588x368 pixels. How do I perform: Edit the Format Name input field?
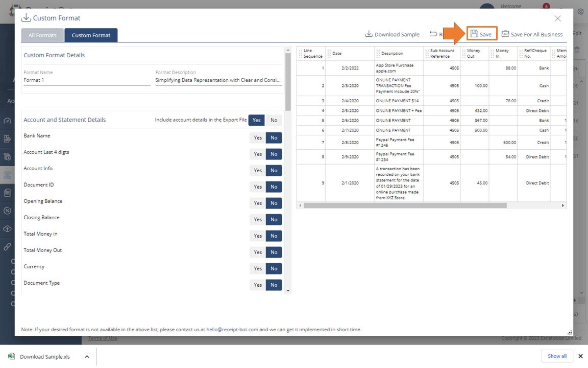point(87,80)
